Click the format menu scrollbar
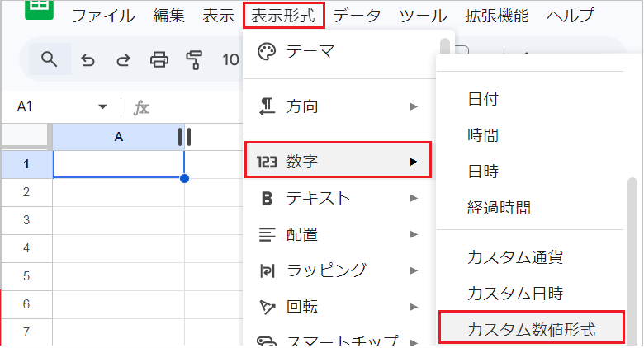This screenshot has height=348, width=644. [x=444, y=46]
